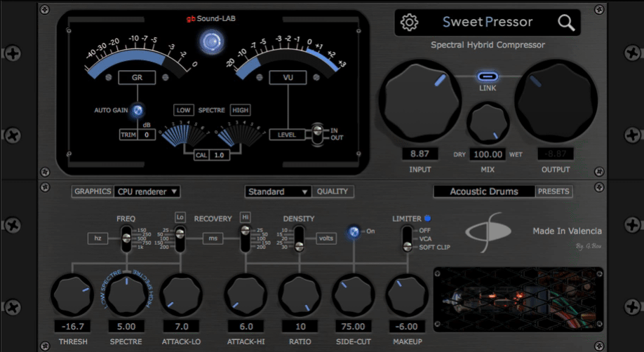Adjust the Hi RECOVERY slide switch
Image resolution: width=644 pixels, height=352 pixels.
tap(246, 238)
